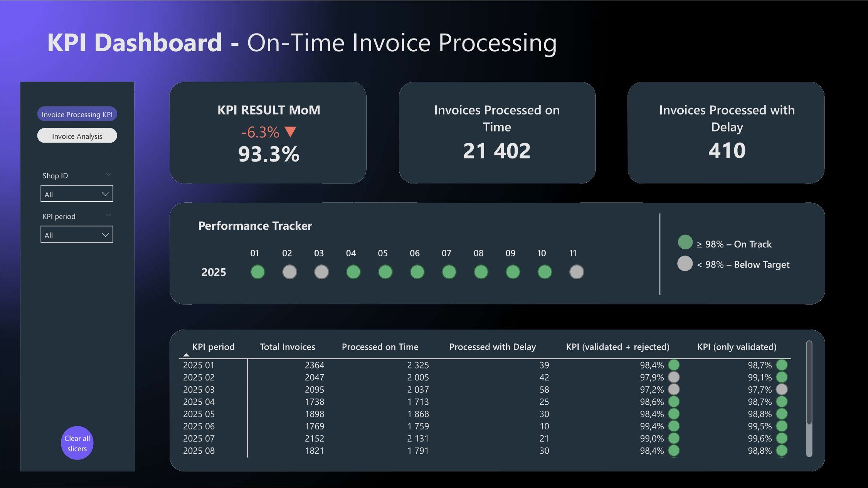Switch to Invoice Analysis page
Image resolution: width=868 pixels, height=488 pixels.
[77, 136]
